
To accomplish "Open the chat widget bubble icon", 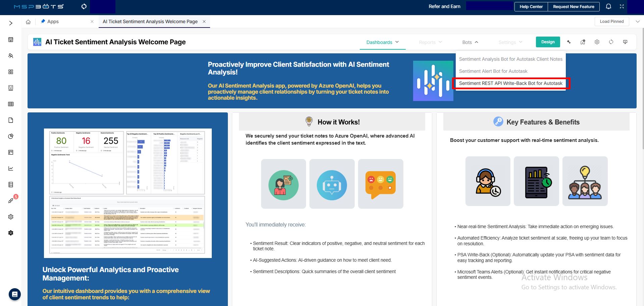I will pyautogui.click(x=14, y=294).
